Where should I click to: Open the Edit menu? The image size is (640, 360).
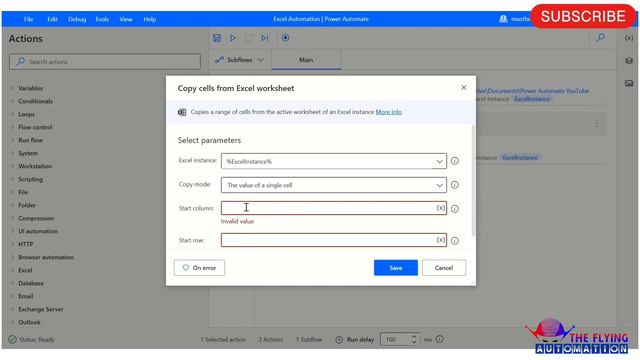point(52,19)
